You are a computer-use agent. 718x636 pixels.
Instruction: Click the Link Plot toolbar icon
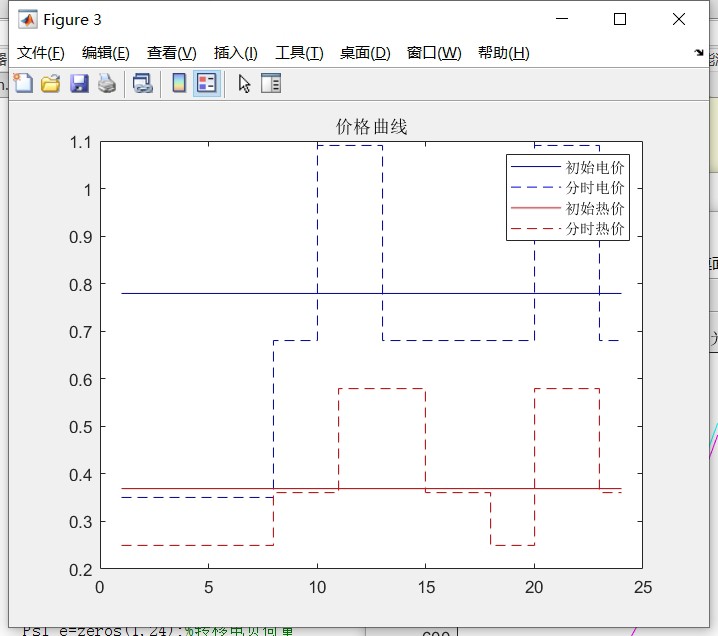[x=142, y=84]
